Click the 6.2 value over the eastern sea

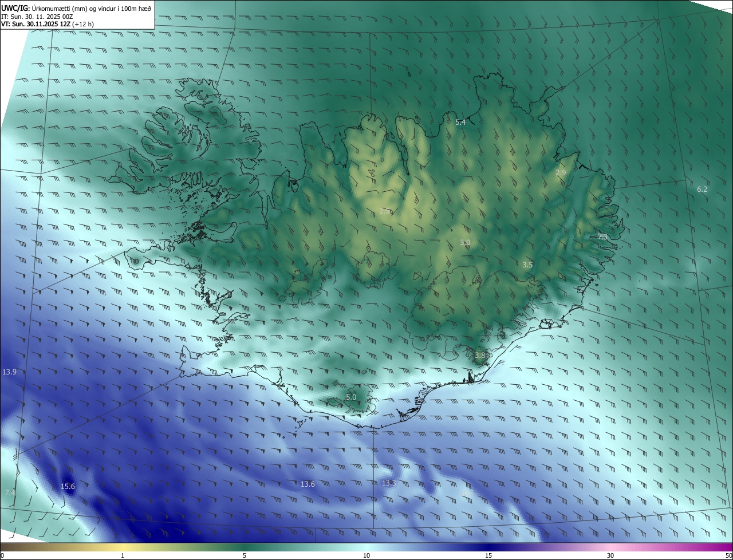pos(702,189)
